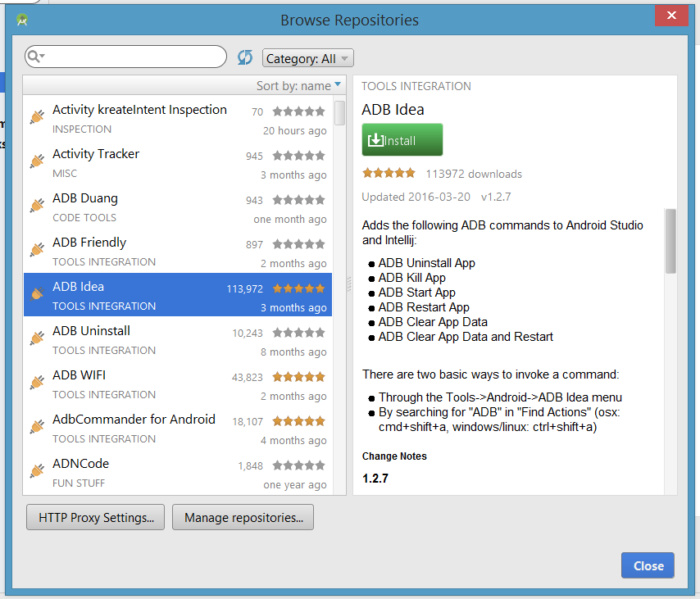Close the Browse Repositories window

click(x=671, y=16)
